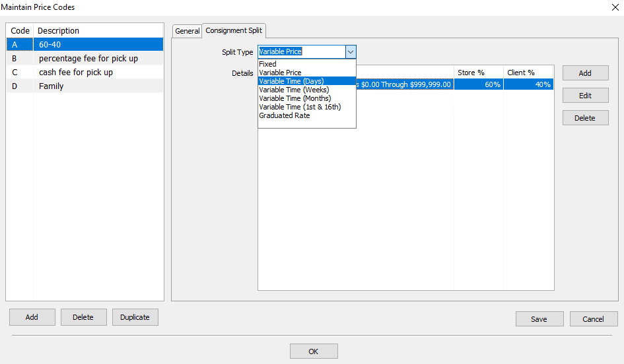Click the Code column header
The height and width of the screenshot is (364, 624).
20,30
